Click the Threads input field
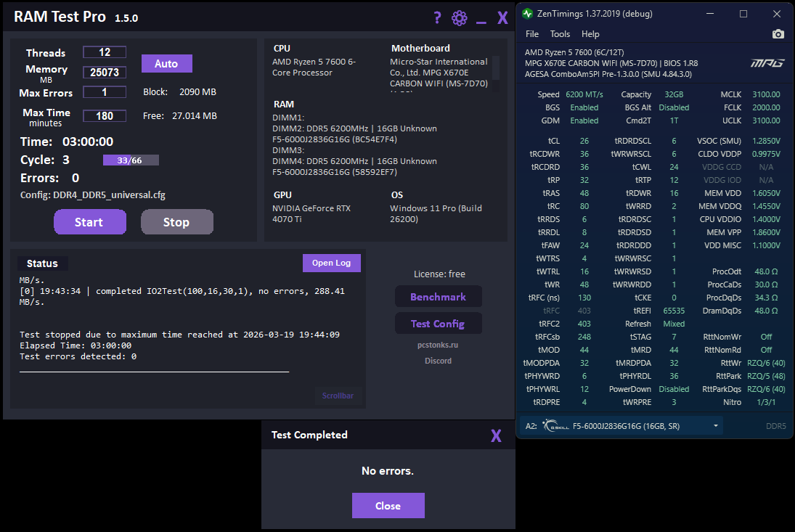The image size is (795, 532). (x=105, y=52)
